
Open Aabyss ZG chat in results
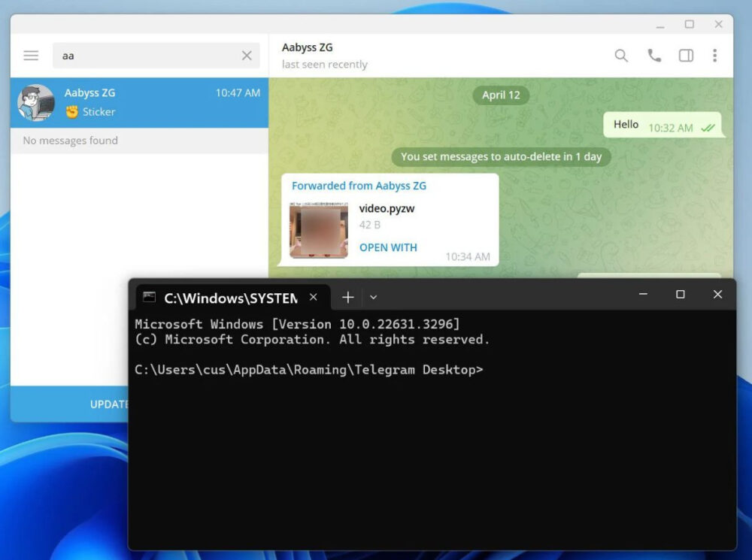(139, 102)
